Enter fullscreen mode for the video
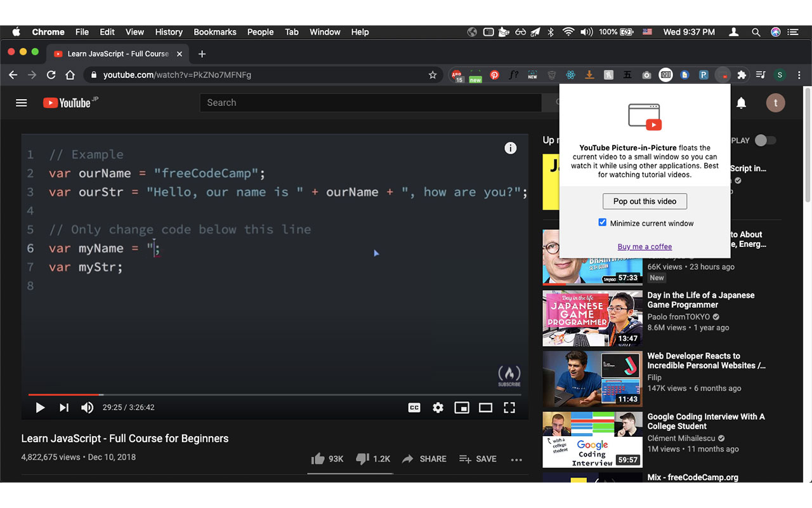This screenshot has height=508, width=812. 509,407
